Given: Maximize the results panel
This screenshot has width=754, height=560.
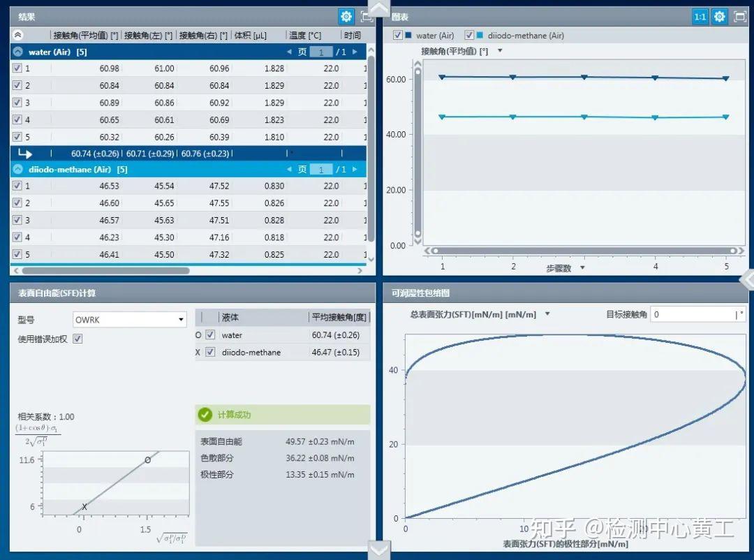Looking at the screenshot, I should 367,17.
